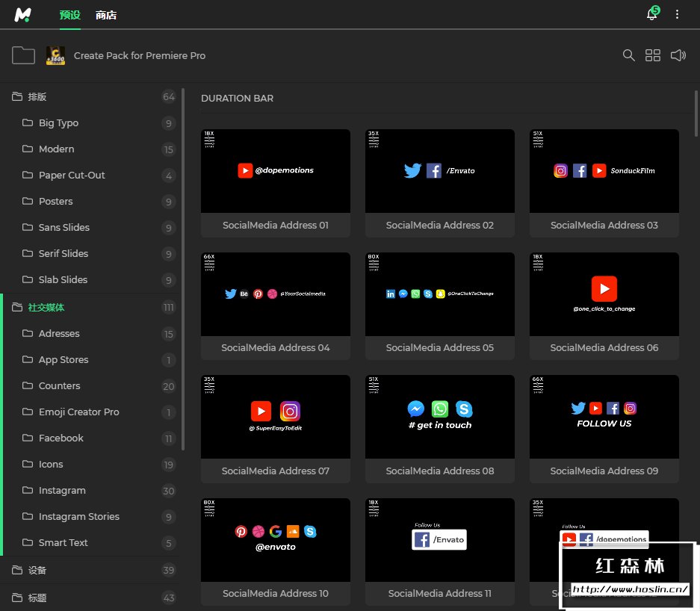This screenshot has height=611, width=700.
Task: Click the notification bell icon
Action: 651,15
